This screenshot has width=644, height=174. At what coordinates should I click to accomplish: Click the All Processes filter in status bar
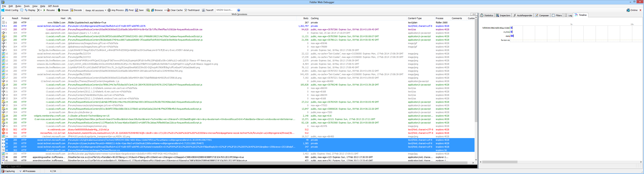pyautogui.click(x=27, y=171)
